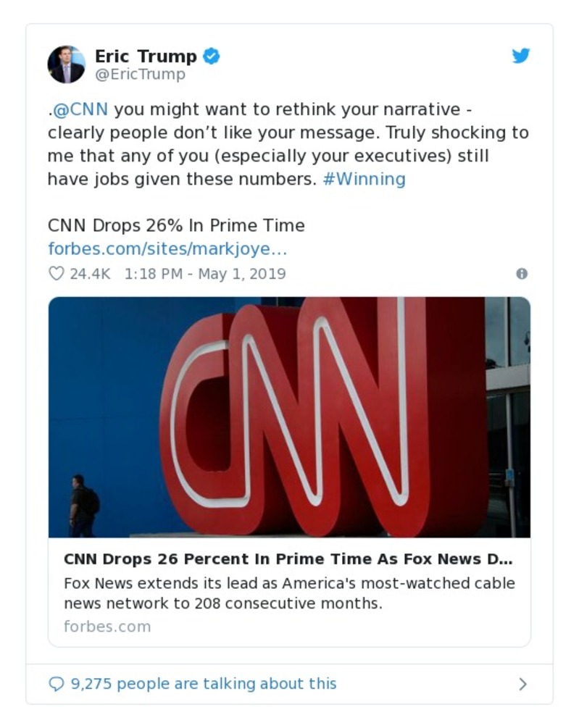Open the Eric Trump display name
579x728 pixels.
point(146,56)
